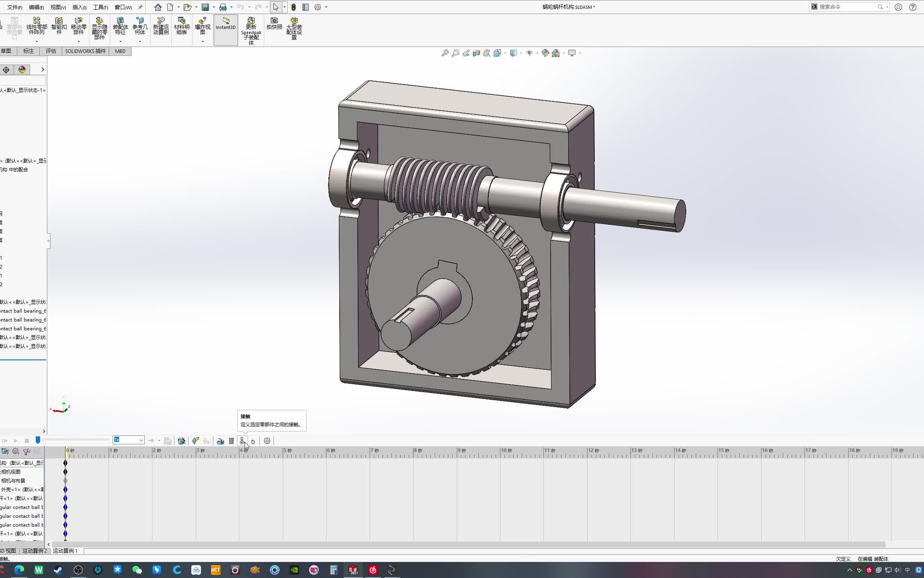924x578 pixels.
Task: Click the Zoom to Fit icon
Action: pos(445,53)
